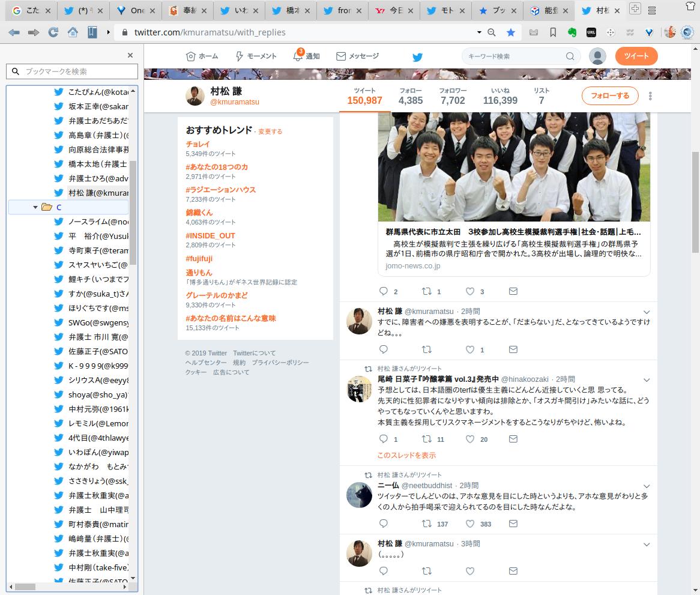Open the address bar dropdown arrow
The height and width of the screenshot is (595, 700).
(479, 32)
